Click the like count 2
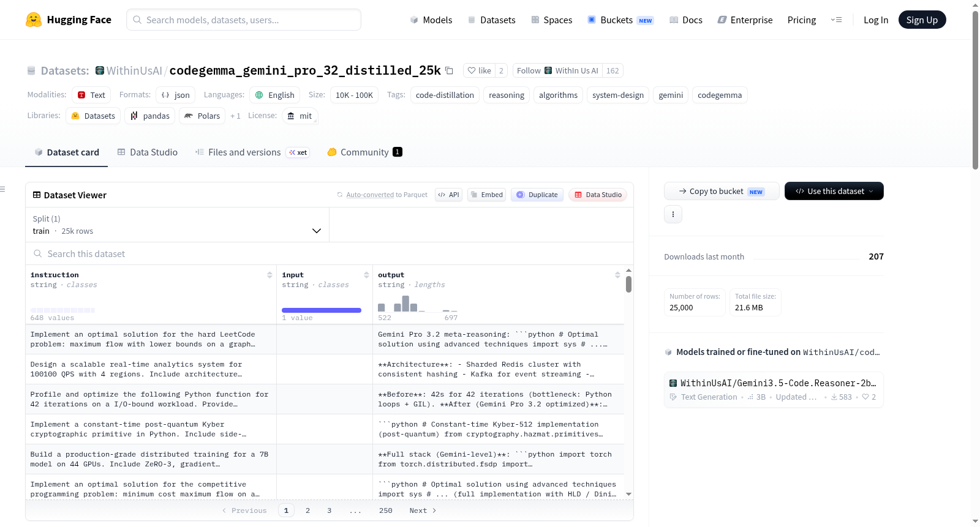This screenshot has width=980, height=527. (501, 70)
